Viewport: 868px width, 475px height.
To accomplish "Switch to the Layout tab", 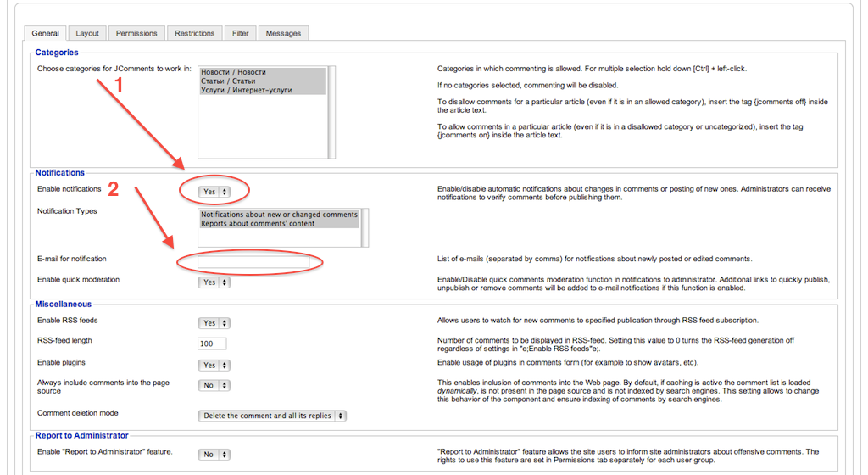I will 87,33.
